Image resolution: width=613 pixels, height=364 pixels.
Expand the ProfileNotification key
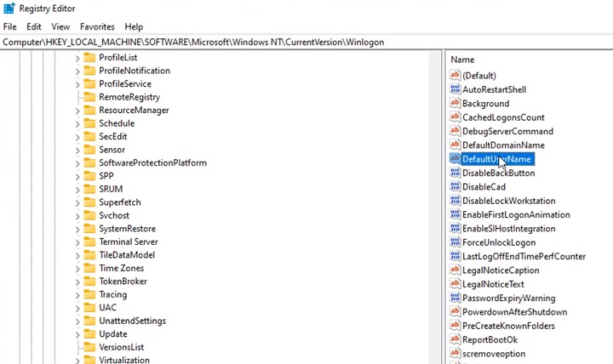[77, 71]
